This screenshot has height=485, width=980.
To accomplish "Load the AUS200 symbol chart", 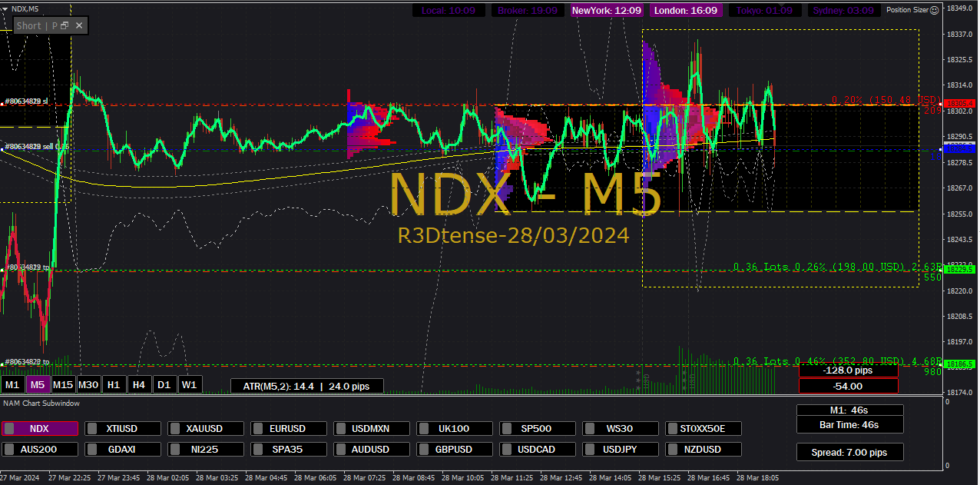I will point(40,449).
